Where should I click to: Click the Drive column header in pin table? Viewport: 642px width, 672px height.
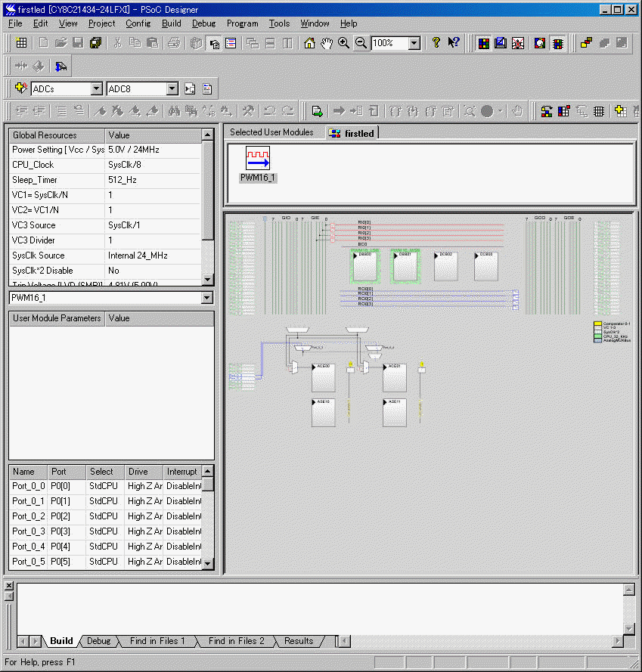[x=144, y=472]
